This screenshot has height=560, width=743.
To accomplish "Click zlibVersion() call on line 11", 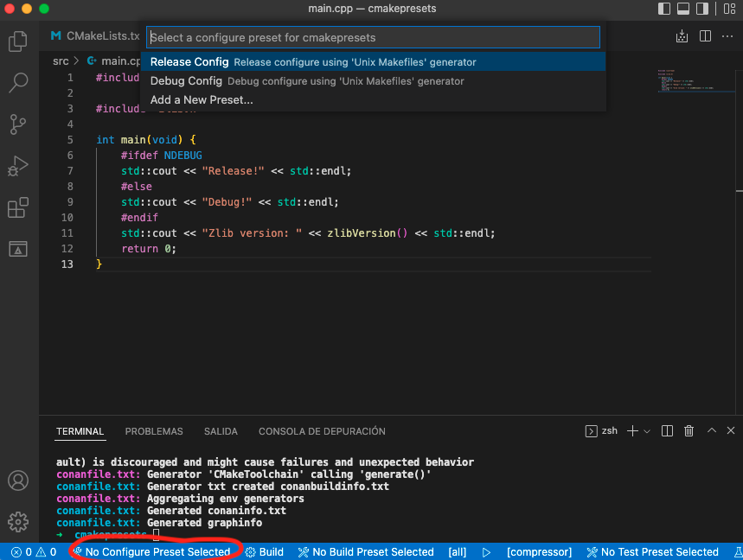I will (x=368, y=233).
